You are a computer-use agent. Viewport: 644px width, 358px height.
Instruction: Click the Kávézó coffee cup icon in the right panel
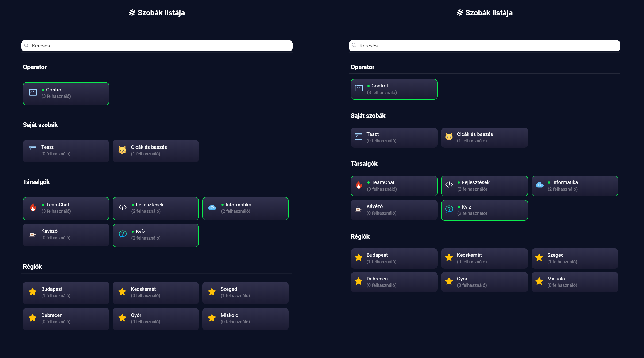(359, 209)
